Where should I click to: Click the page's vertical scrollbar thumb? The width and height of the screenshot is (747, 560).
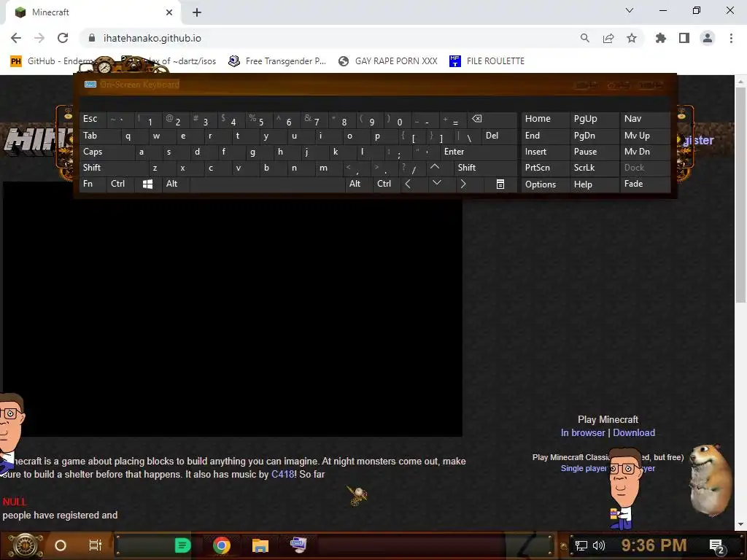pos(740,194)
